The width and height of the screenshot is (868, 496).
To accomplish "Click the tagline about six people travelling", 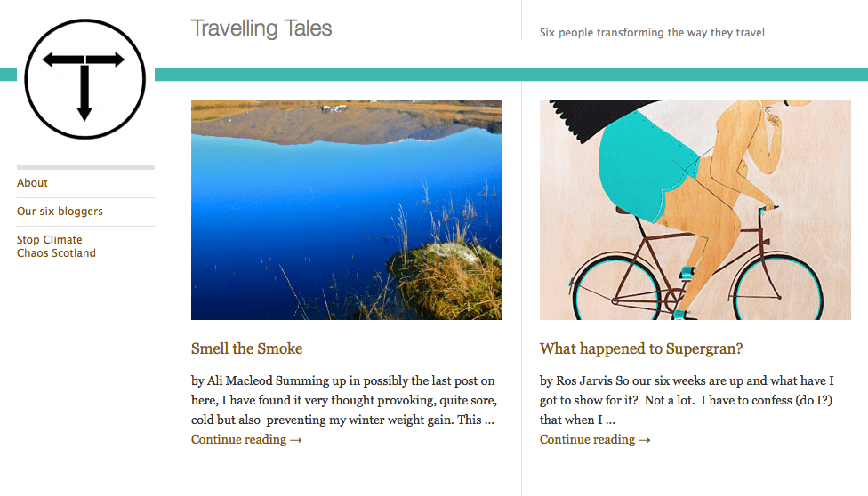I will coord(652,33).
